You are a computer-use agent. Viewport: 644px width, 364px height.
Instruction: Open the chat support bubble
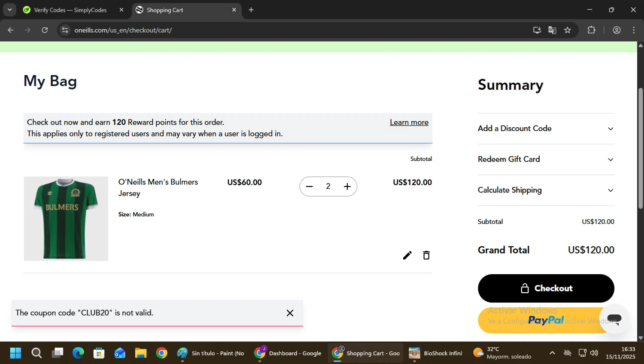pos(614,318)
